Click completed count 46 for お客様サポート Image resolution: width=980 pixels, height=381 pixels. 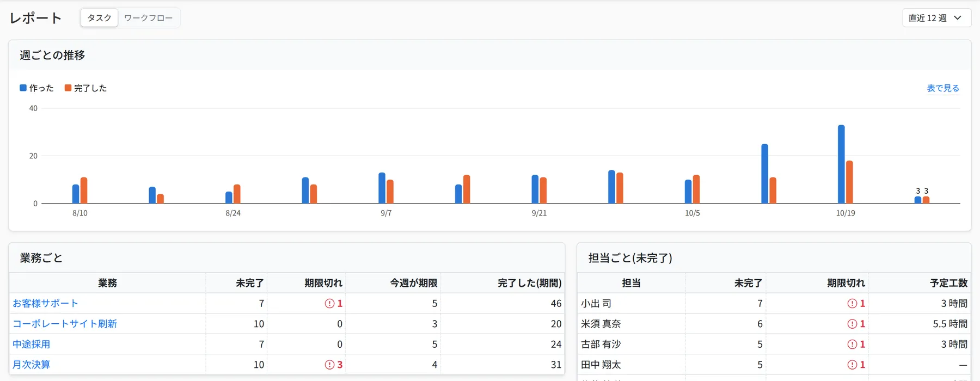tap(556, 304)
